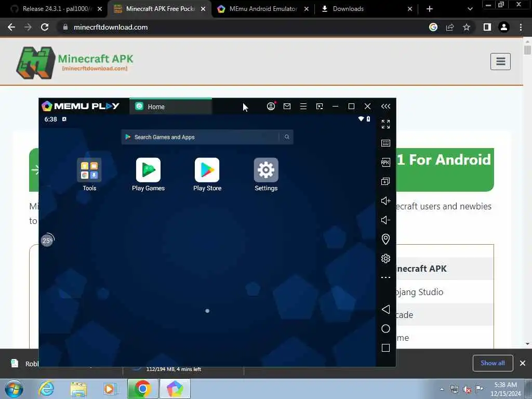The image size is (532, 399).
Task: Click the MEmu volume down icon
Action: pos(385,220)
